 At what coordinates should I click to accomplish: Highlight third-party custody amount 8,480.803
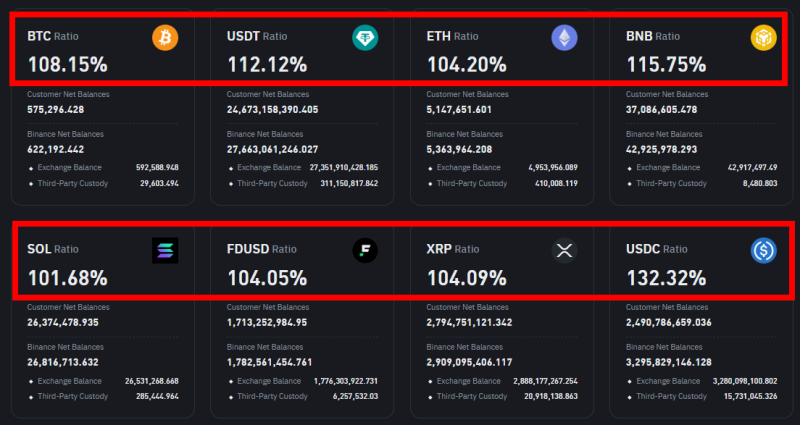[x=760, y=183]
